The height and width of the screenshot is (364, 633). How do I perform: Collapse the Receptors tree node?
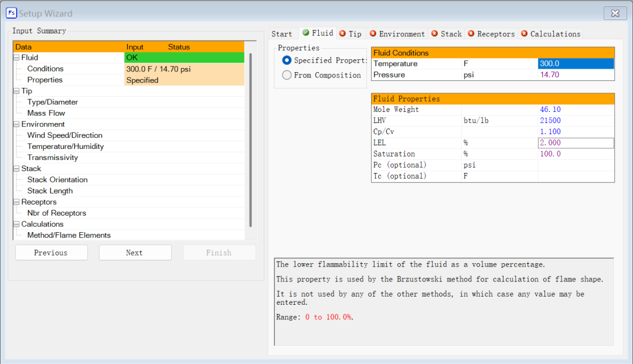click(16, 202)
